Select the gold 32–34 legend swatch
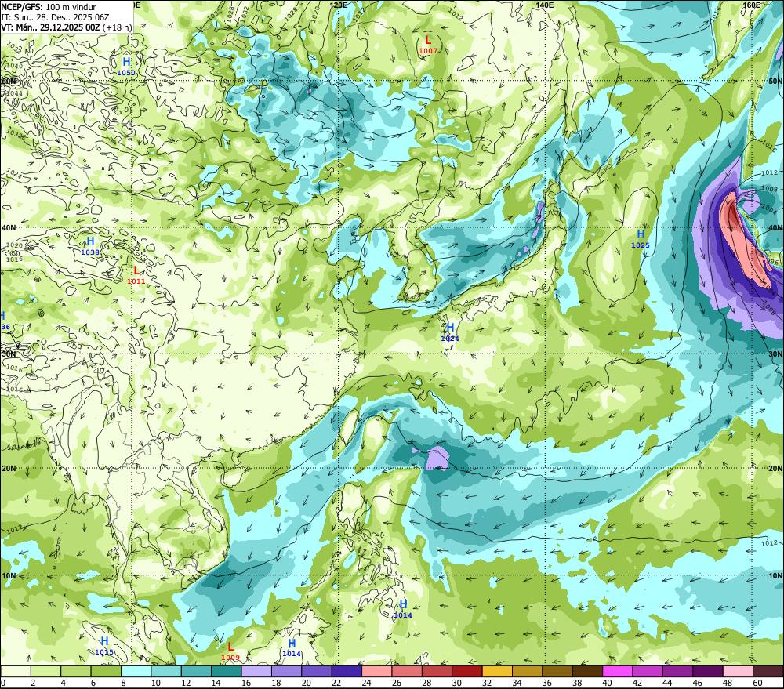The image size is (784, 689). click(x=497, y=672)
